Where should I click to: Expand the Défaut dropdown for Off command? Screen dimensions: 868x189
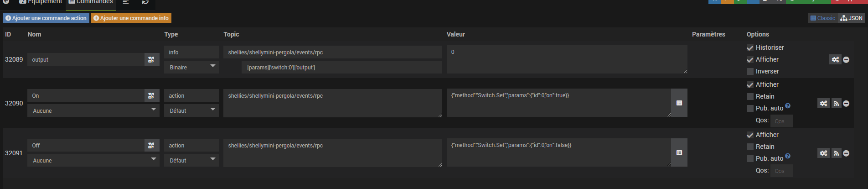pos(191,160)
